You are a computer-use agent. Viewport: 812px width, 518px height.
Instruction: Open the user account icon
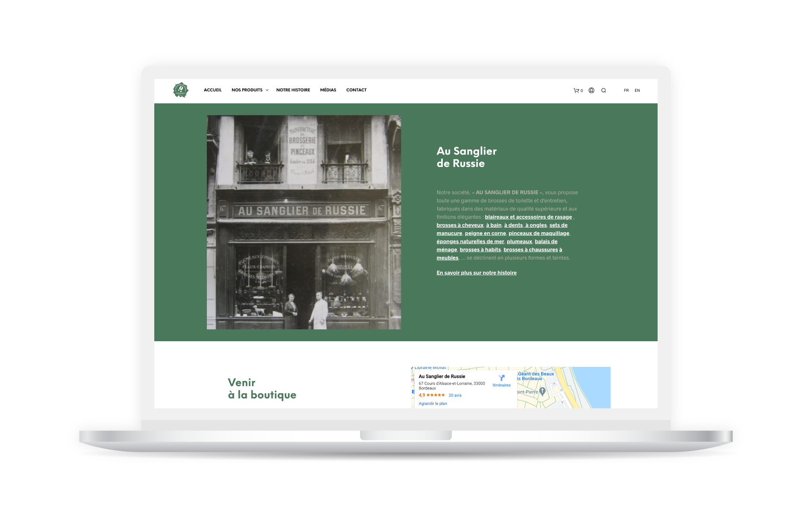591,91
